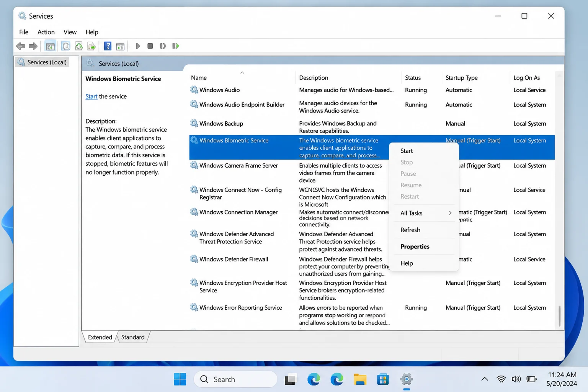This screenshot has height=392, width=588.
Task: Click the gear icon beside Windows Camera Frame Server
Action: [194, 165]
